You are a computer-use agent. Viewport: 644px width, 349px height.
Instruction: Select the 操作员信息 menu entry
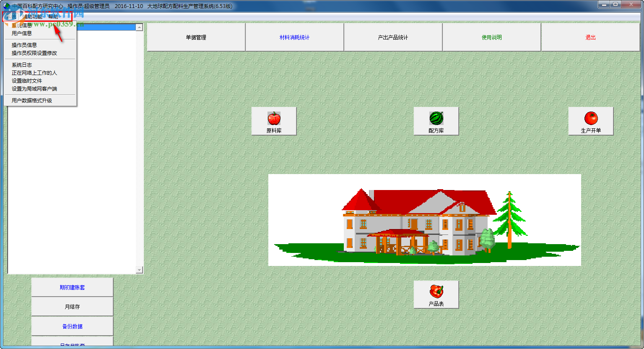tap(40, 45)
